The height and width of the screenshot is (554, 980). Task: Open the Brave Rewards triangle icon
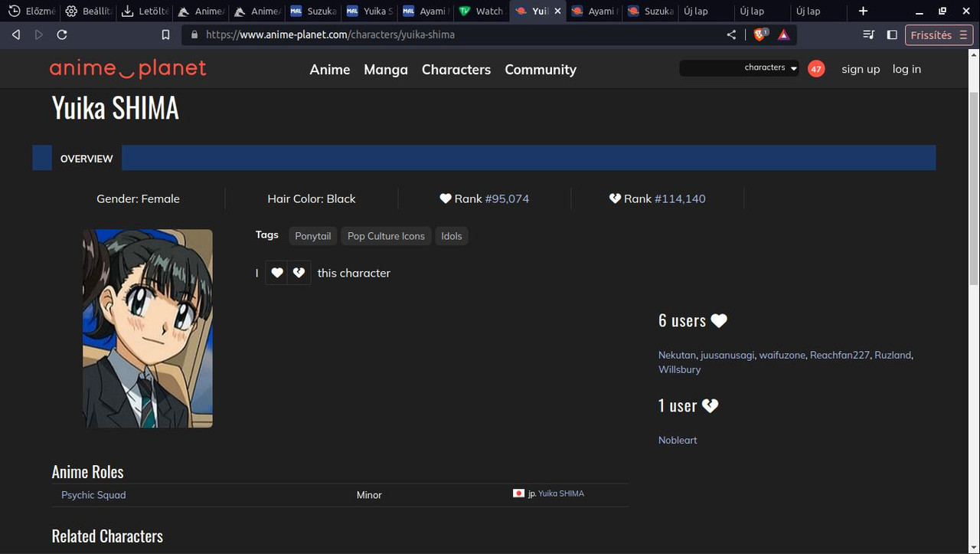(783, 34)
